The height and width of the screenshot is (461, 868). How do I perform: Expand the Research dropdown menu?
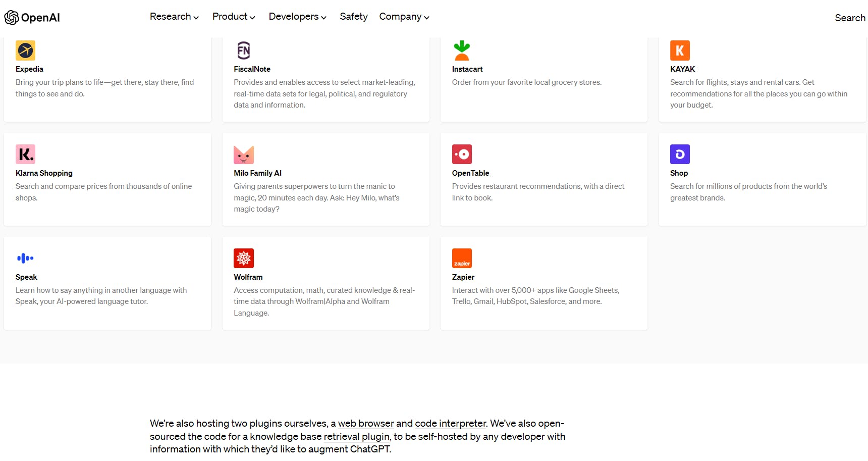coord(174,17)
